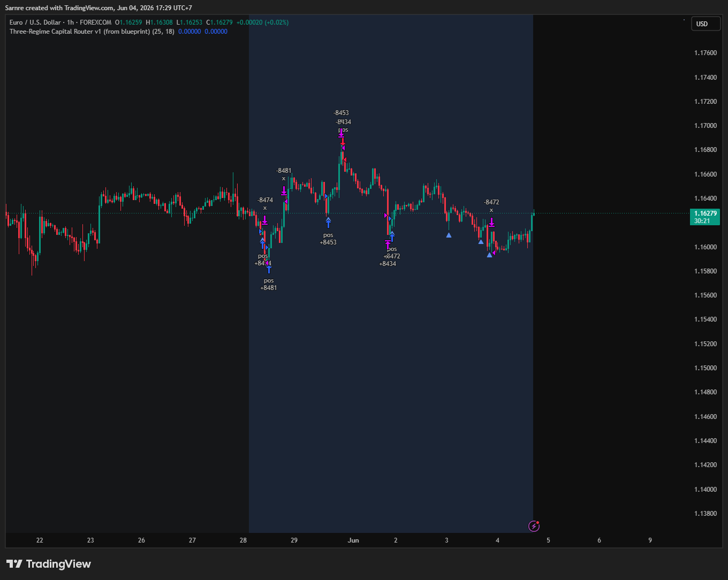Click the close value C1.16279

219,22
